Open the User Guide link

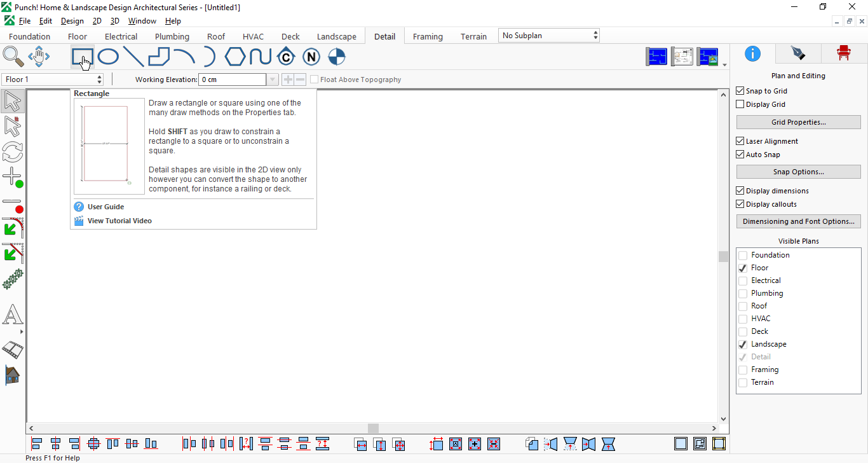(x=105, y=207)
